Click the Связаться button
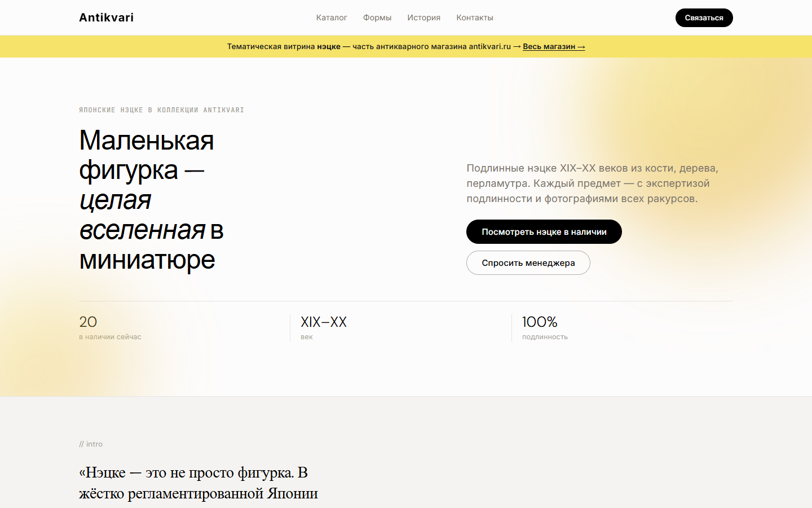The image size is (812, 508). coord(704,17)
